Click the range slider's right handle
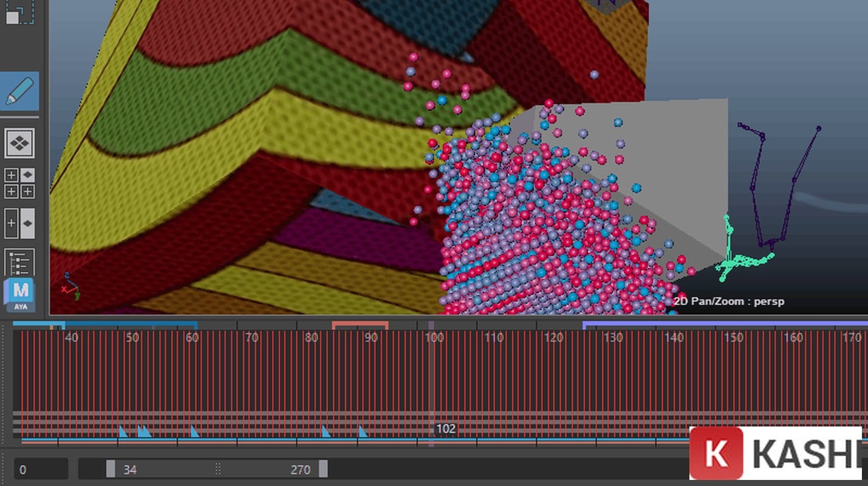 (323, 469)
